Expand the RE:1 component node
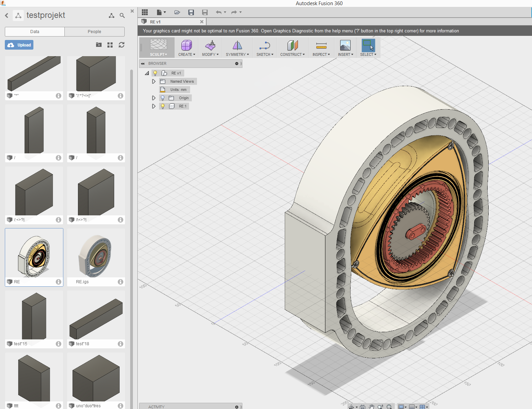Screen dimensions: 532x409 click(x=154, y=106)
